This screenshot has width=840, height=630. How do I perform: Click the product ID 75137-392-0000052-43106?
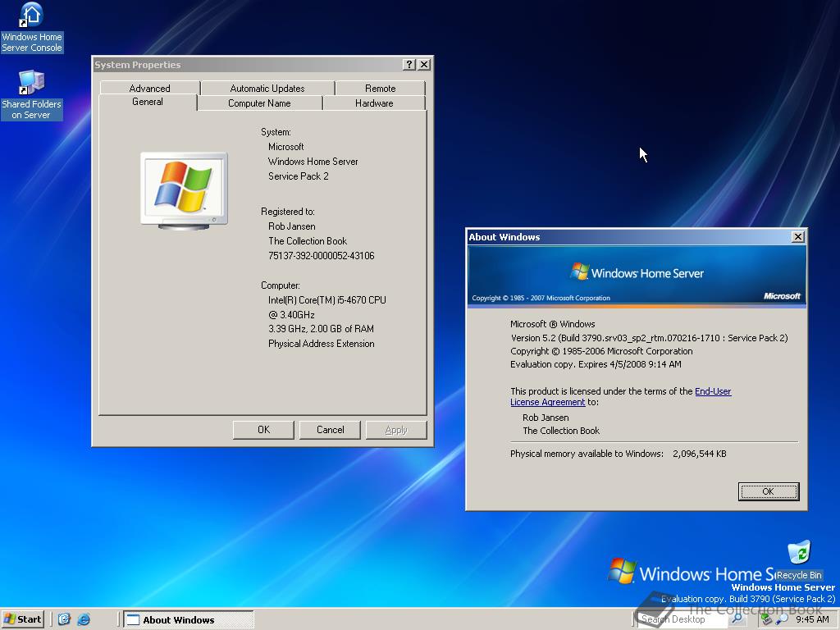tap(321, 256)
